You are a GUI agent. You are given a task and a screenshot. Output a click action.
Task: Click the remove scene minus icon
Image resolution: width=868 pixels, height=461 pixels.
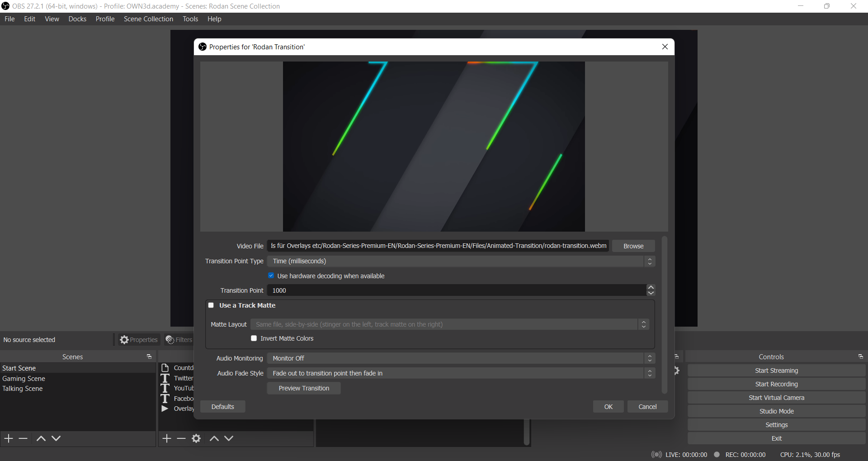[x=24, y=438]
